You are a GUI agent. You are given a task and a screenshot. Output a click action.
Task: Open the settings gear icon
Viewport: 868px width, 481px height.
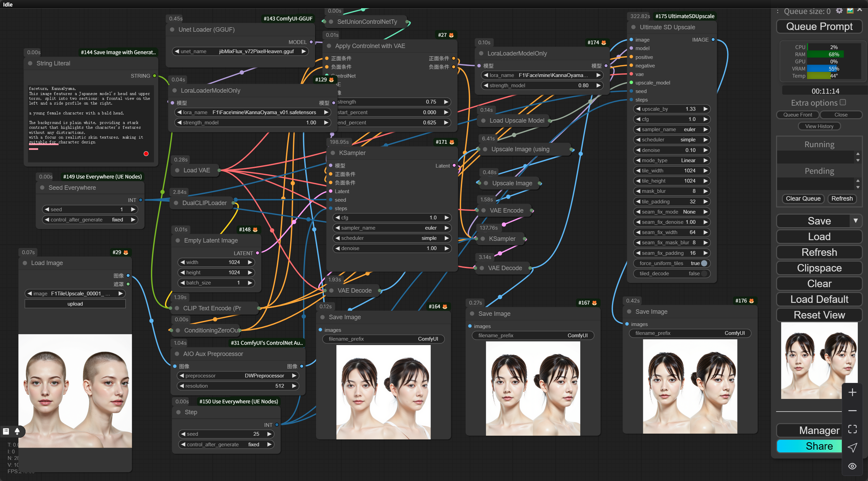pyautogui.click(x=839, y=11)
